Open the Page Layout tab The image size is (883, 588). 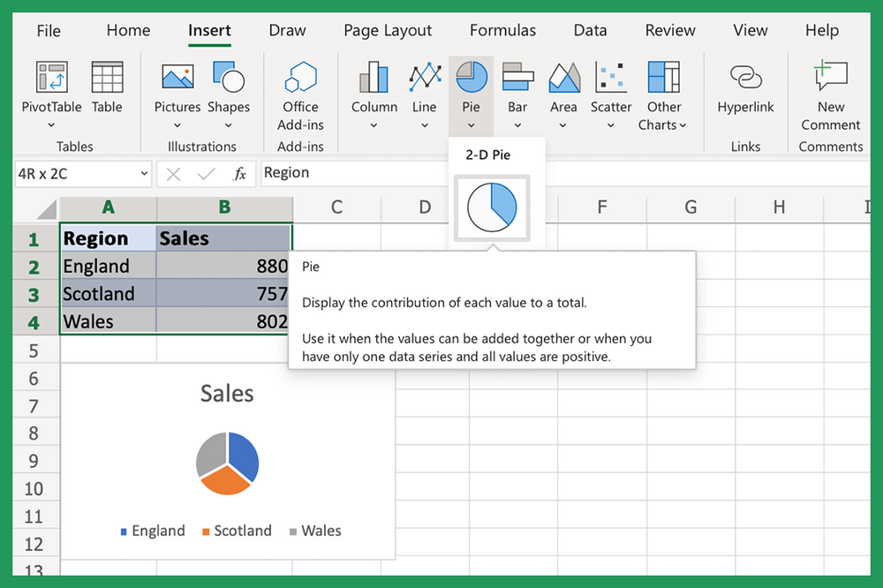pyautogui.click(x=388, y=30)
